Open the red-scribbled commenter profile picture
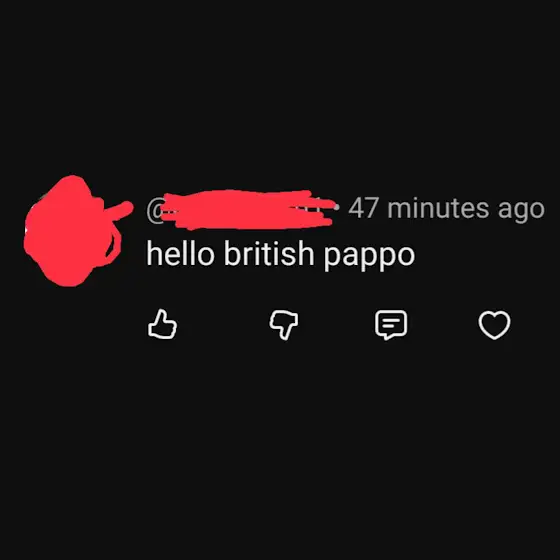The height and width of the screenshot is (560, 560). pyautogui.click(x=73, y=231)
